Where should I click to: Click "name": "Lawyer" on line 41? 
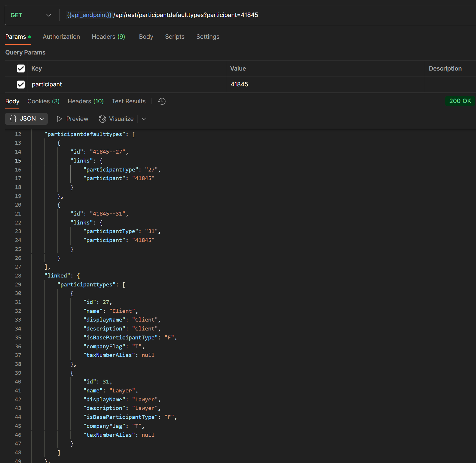(x=111, y=391)
